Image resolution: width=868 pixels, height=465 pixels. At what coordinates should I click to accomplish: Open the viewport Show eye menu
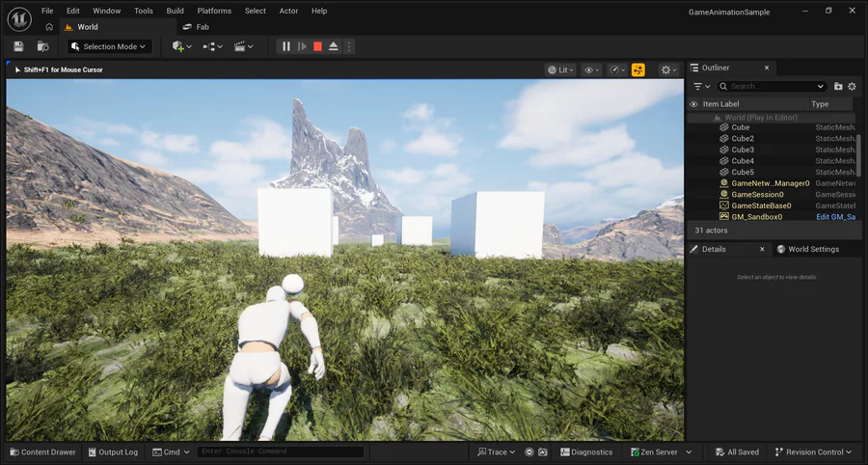coord(592,69)
